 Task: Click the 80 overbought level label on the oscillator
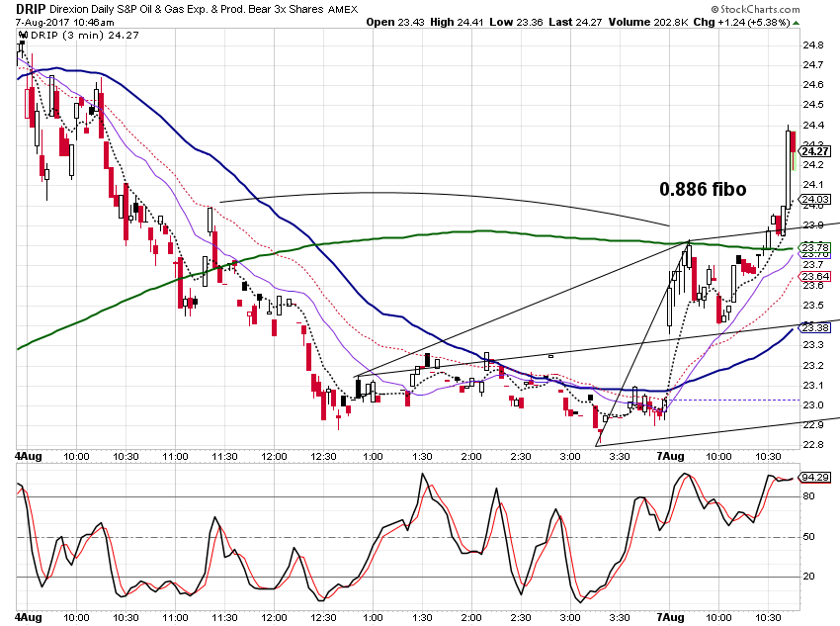(808, 496)
